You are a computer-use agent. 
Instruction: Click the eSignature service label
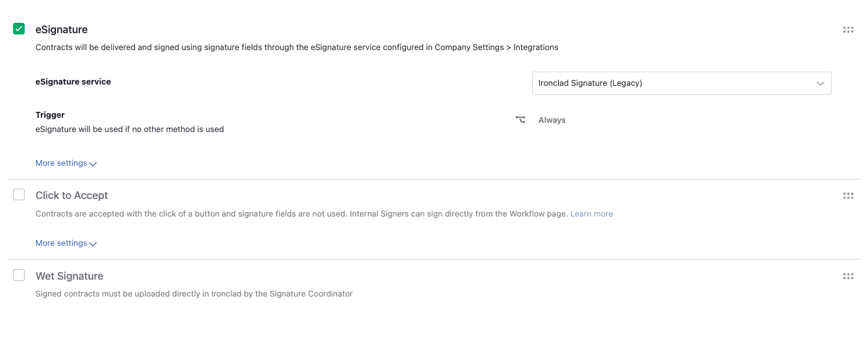point(73,82)
